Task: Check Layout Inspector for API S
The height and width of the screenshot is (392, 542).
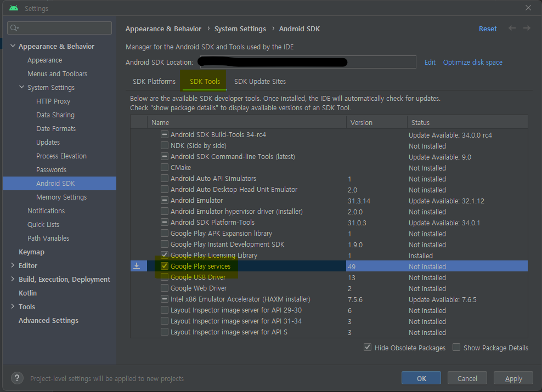Action: click(165, 332)
